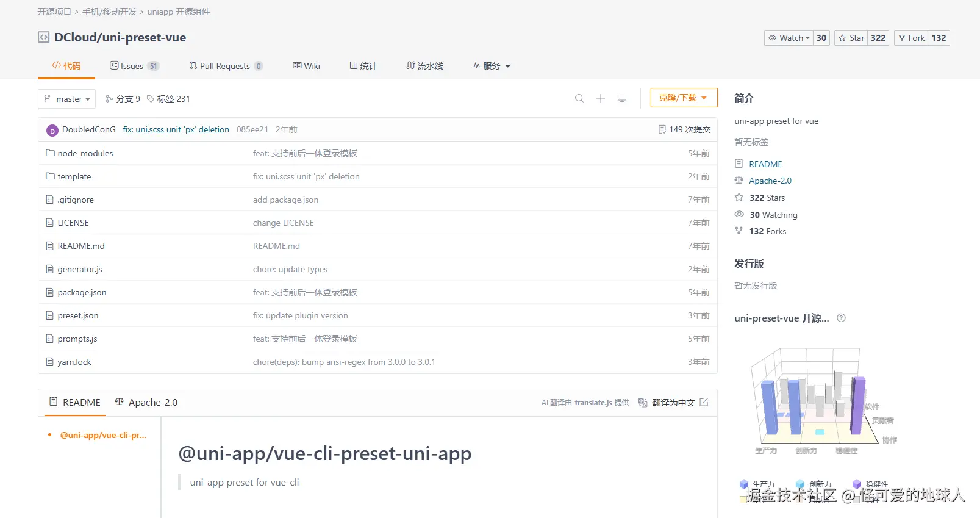Open the 'change LICENSE' commit message
This screenshot has width=980, height=518.
(284, 223)
